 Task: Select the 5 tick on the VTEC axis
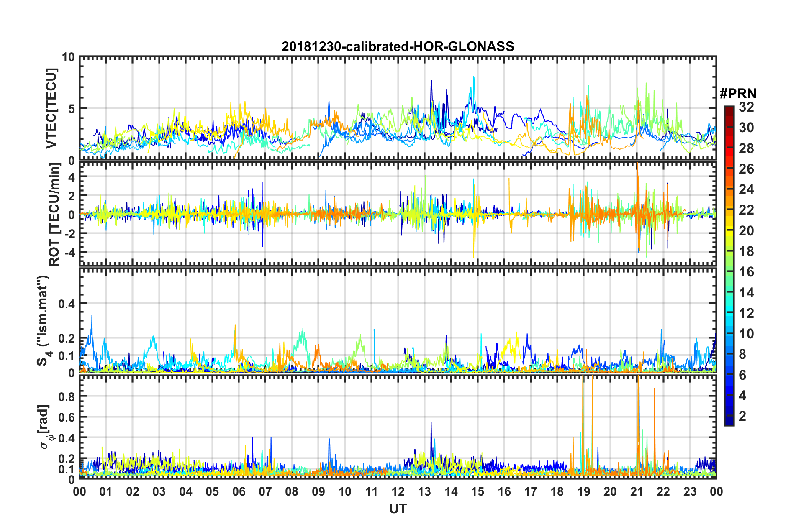click(x=71, y=109)
